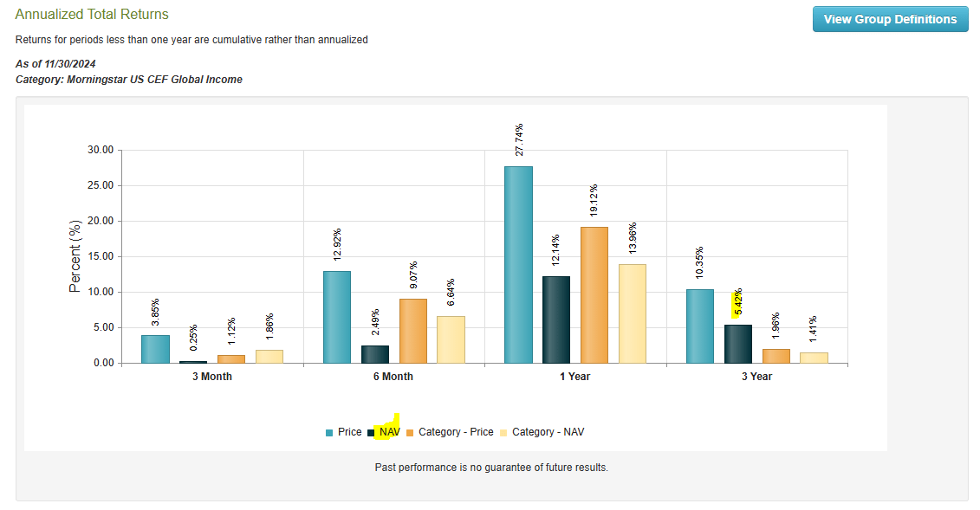Click the As of 11/30/2024 date text

(55, 64)
